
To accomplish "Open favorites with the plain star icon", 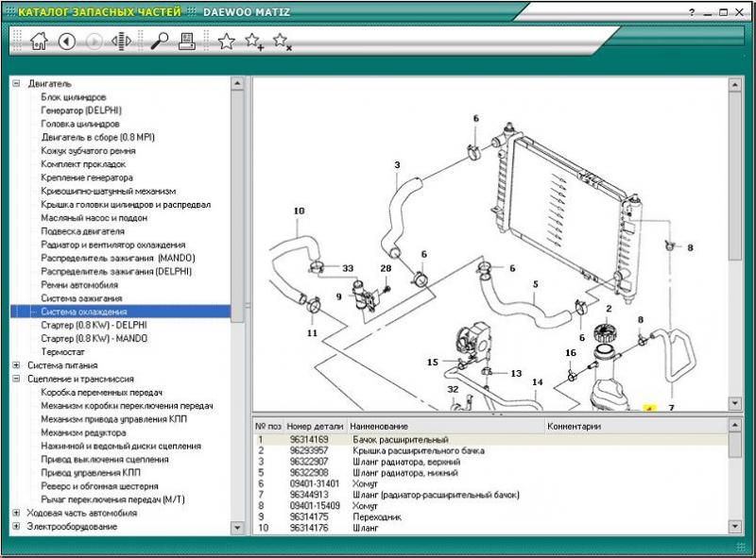I will click(226, 41).
